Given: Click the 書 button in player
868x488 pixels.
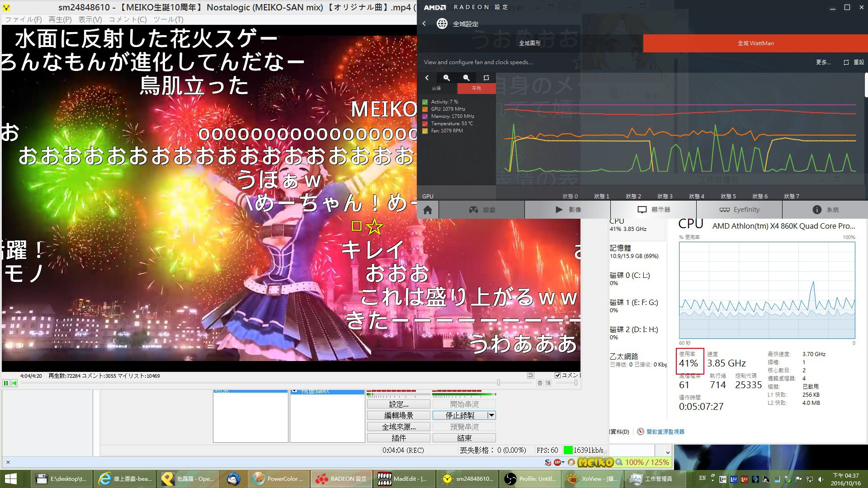Looking at the screenshot, I should pos(540,383).
